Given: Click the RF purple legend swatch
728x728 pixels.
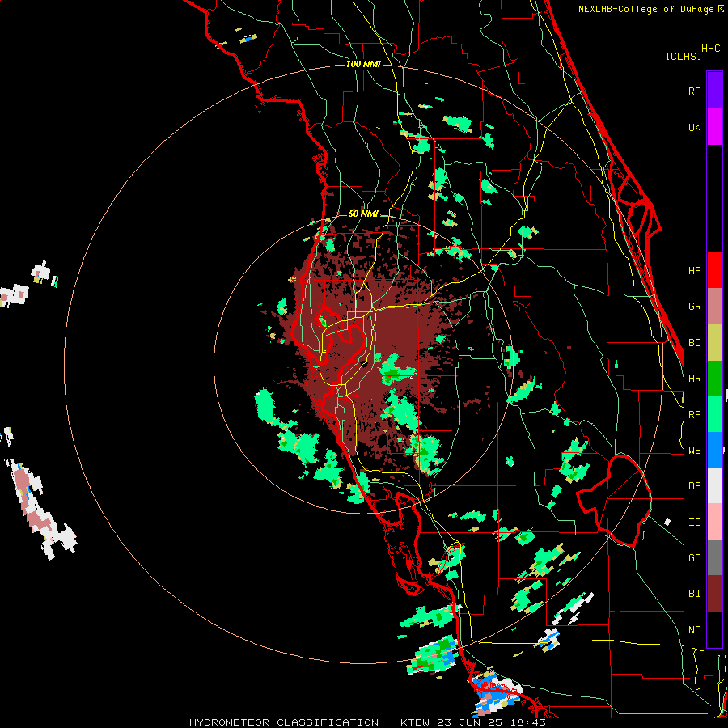Looking at the screenshot, I should pyautogui.click(x=714, y=91).
